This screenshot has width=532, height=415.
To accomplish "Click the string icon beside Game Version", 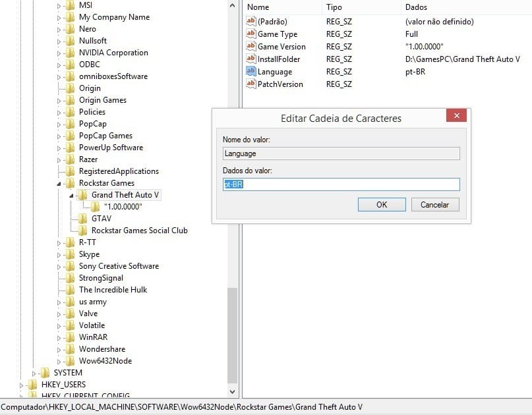I will [x=251, y=46].
